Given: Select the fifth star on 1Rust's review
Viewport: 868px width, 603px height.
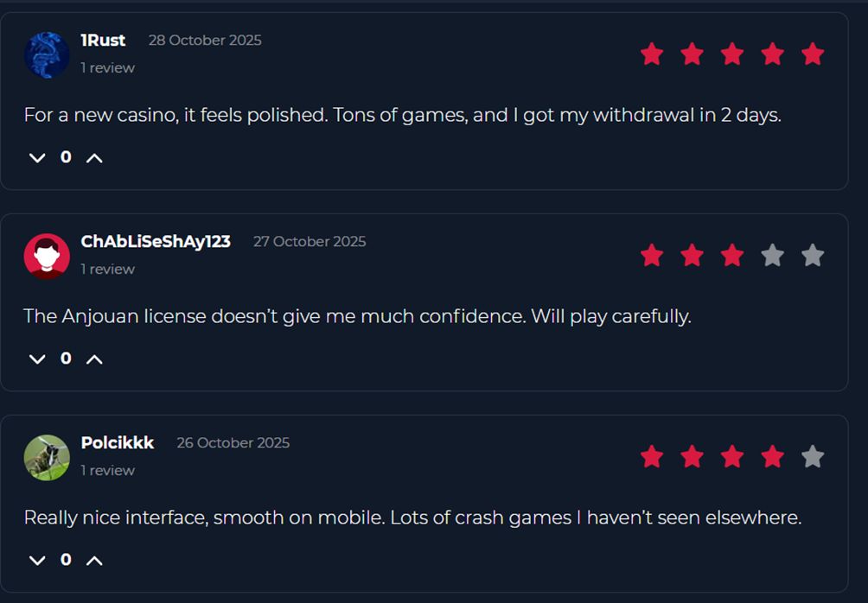Looking at the screenshot, I should pyautogui.click(x=813, y=54).
